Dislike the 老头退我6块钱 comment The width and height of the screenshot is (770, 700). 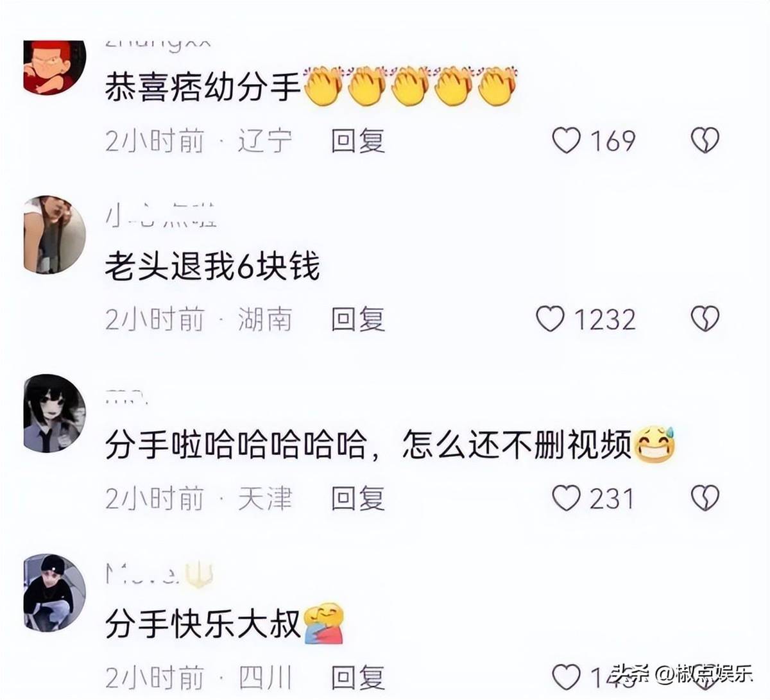point(705,319)
